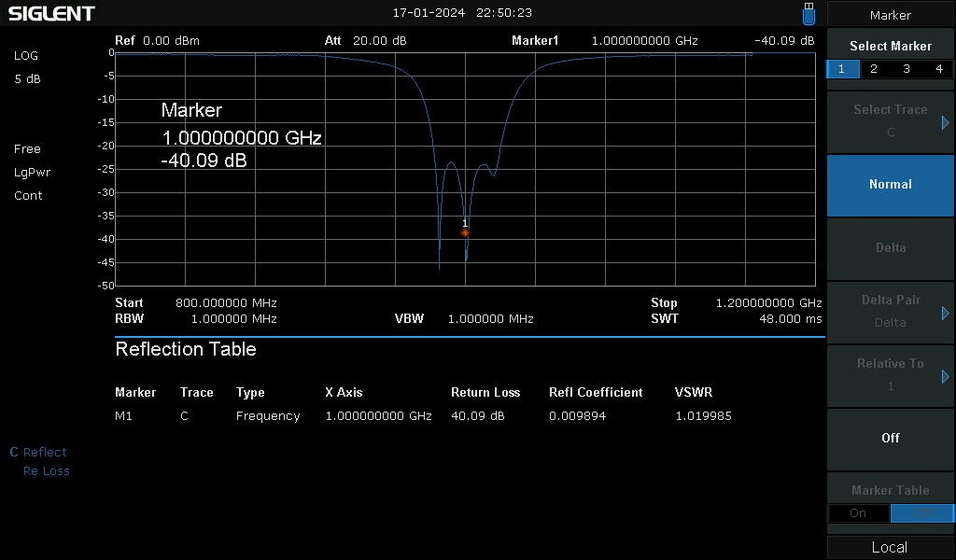Viewport: 956px width, 560px height.
Task: Open the Select Trace softkey
Action: (x=890, y=121)
